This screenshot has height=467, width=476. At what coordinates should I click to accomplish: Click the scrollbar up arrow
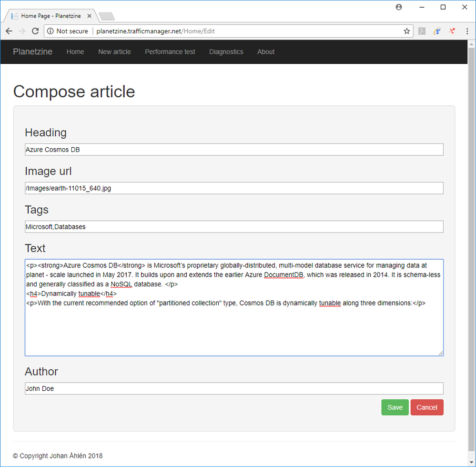[471, 44]
